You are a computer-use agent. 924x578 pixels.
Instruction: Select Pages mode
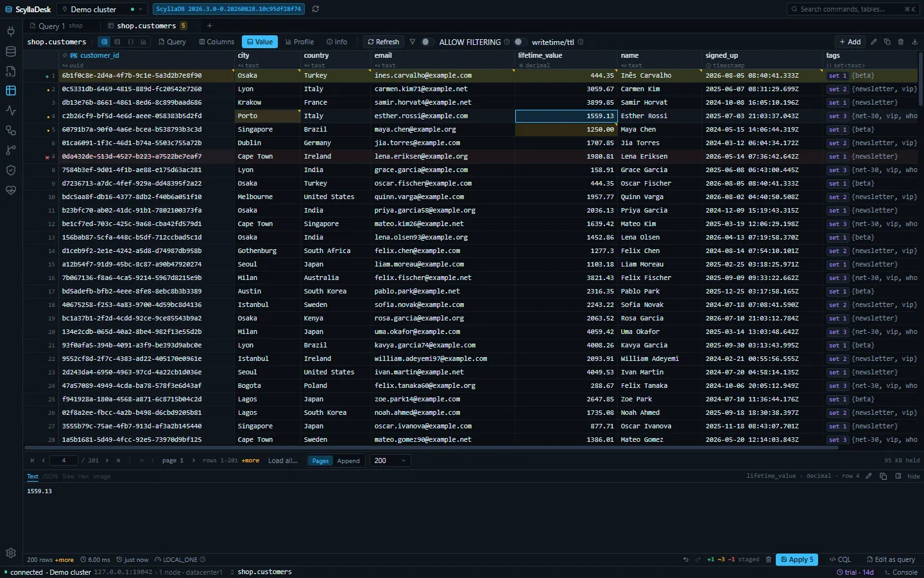point(320,460)
